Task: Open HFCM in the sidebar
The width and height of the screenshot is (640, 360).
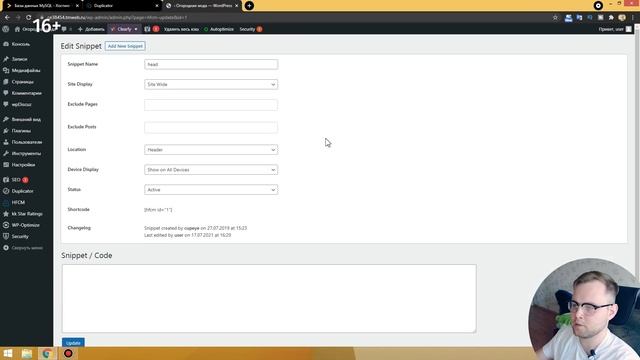Action: [18, 203]
